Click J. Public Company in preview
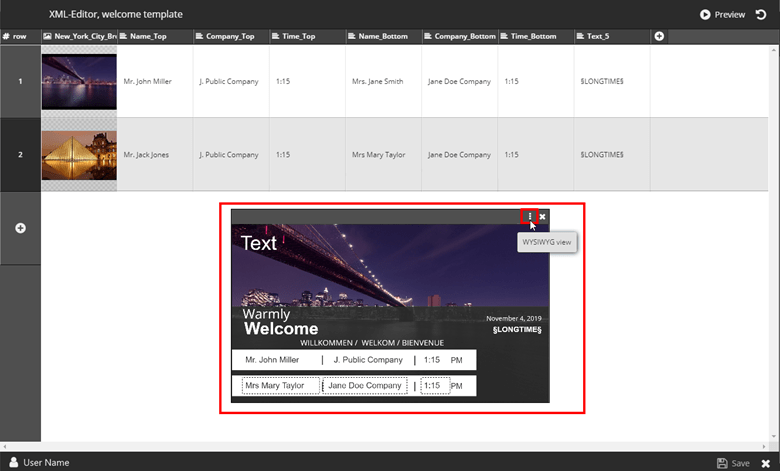The width and height of the screenshot is (780, 471). (x=368, y=360)
